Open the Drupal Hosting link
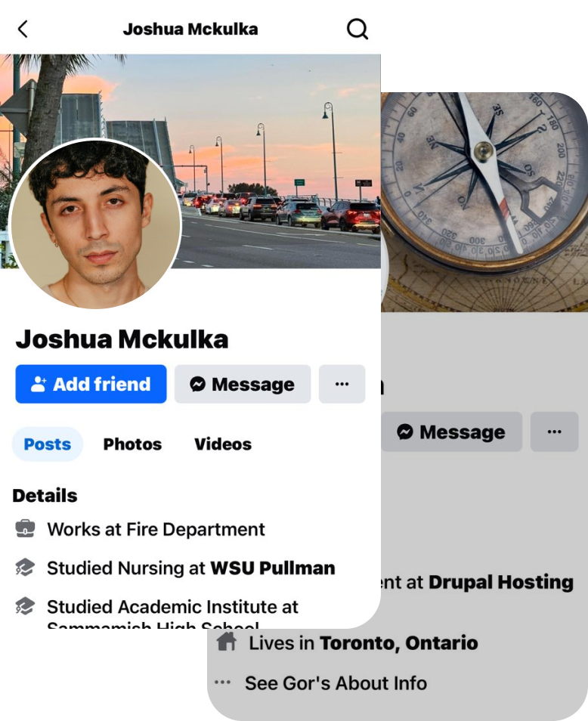 (x=500, y=582)
